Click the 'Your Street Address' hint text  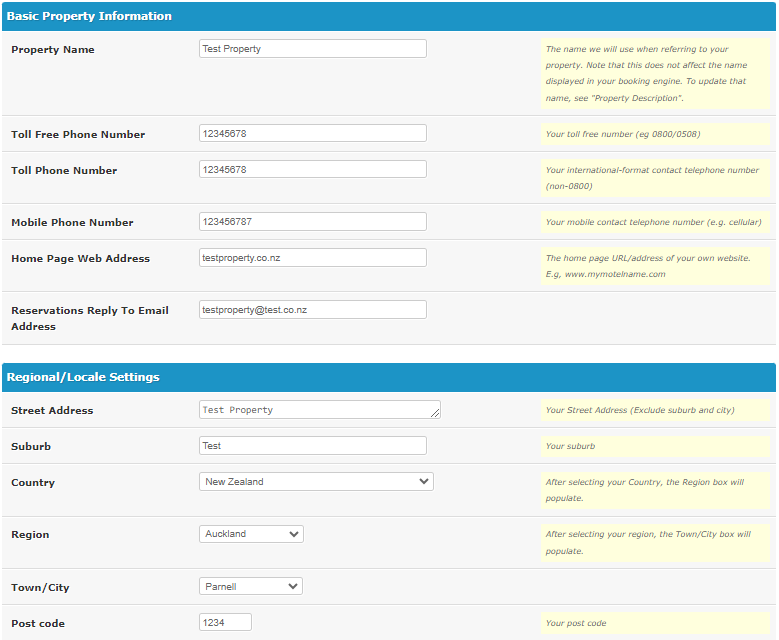coord(655,410)
